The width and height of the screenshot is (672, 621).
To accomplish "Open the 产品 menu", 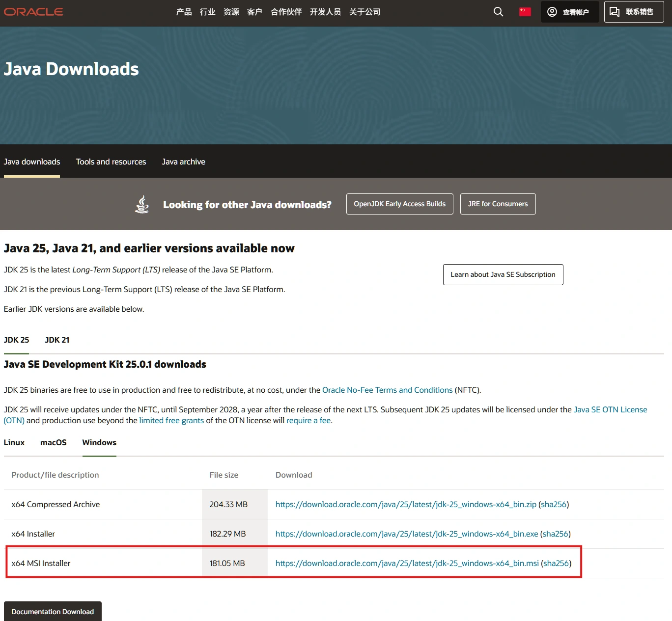I will coord(184,12).
